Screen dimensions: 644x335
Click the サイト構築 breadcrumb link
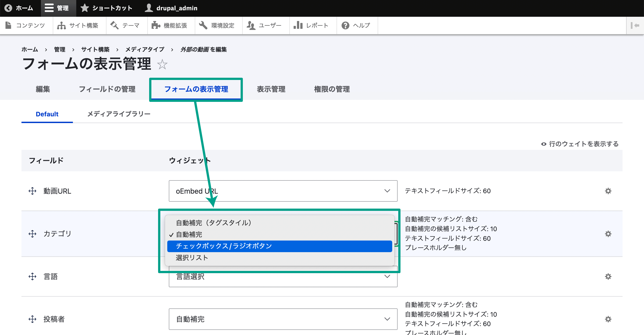point(95,49)
